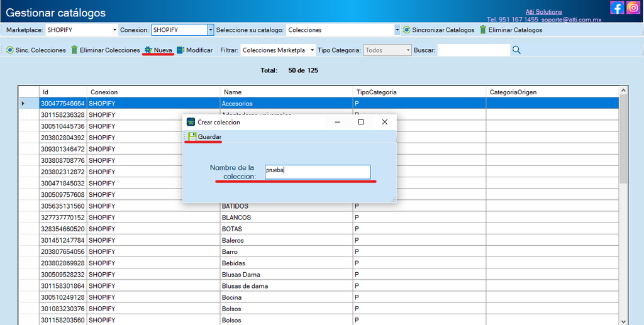Click the Sinc. Colecciones sync icon
This screenshot has height=325, width=644.
click(x=10, y=50)
